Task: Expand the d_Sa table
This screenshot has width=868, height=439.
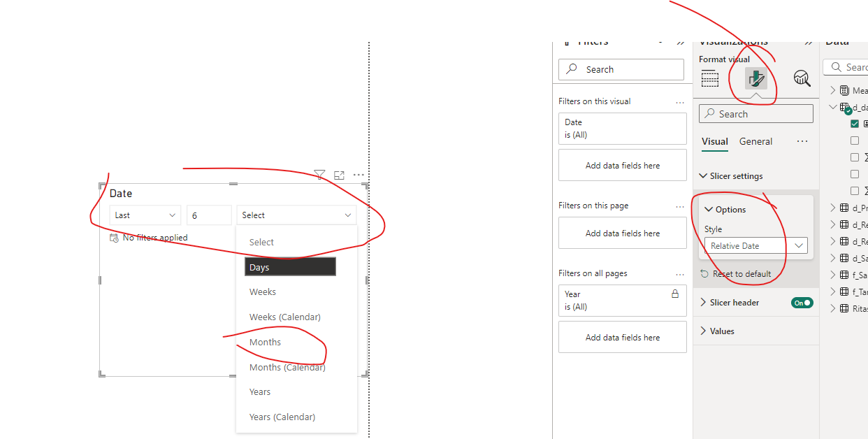Action: (832, 258)
